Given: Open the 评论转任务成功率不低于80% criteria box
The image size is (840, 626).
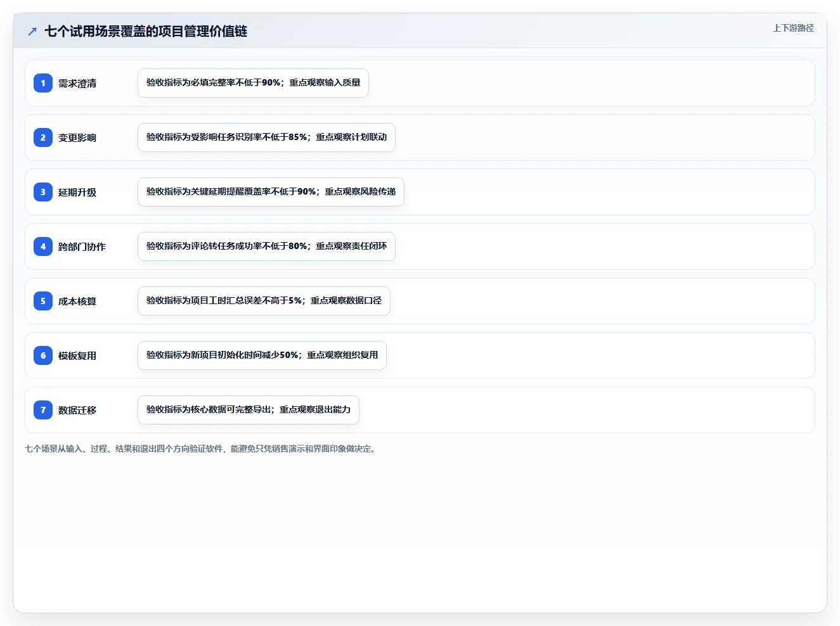Looking at the screenshot, I should click(x=266, y=246).
